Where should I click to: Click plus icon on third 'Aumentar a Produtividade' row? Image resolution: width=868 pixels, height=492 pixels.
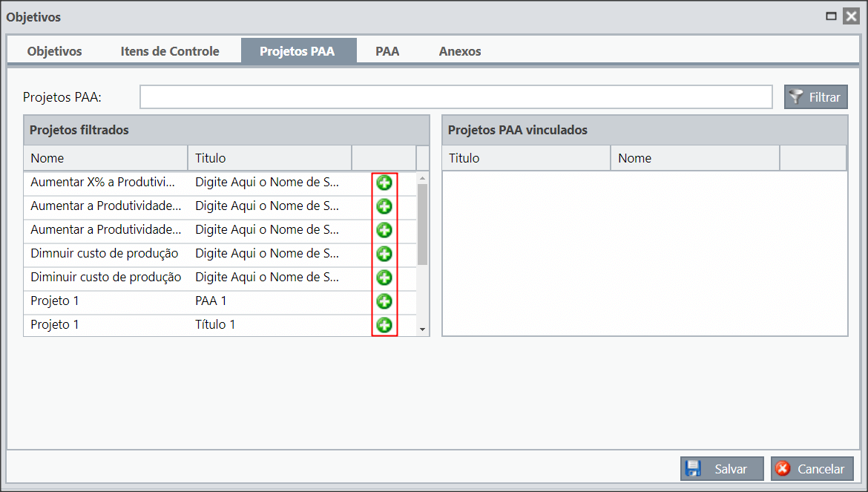(x=384, y=230)
